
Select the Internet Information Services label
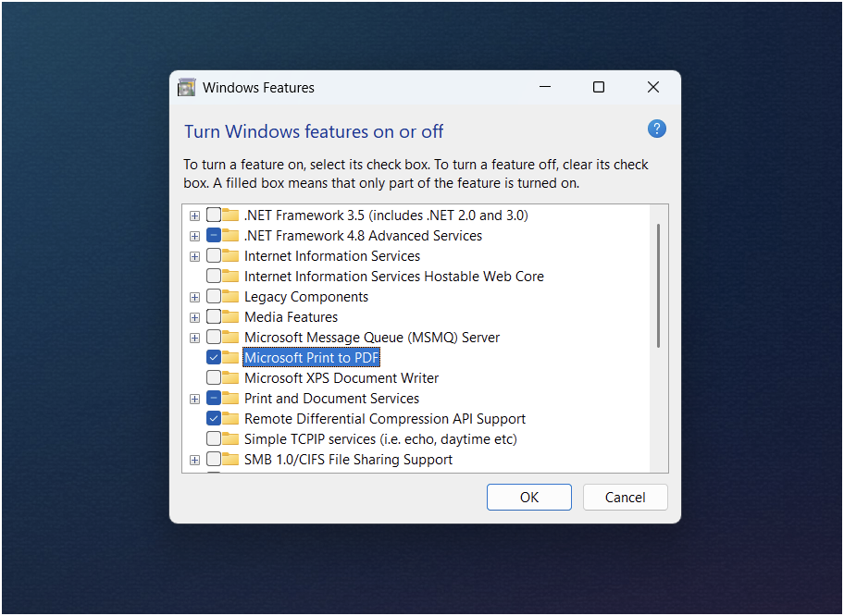point(332,256)
